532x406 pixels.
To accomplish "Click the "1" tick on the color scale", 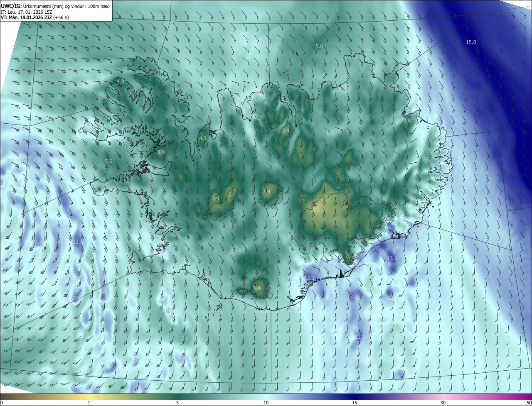I will (89, 403).
